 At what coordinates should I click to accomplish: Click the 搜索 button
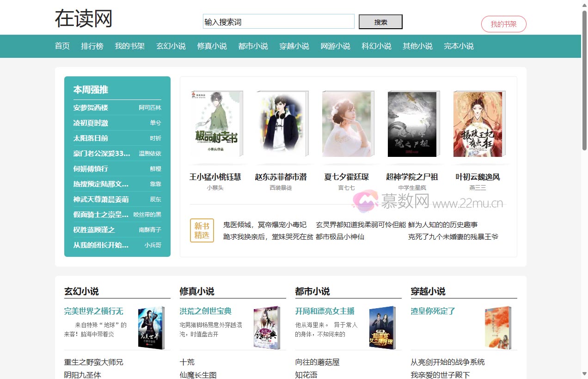380,22
